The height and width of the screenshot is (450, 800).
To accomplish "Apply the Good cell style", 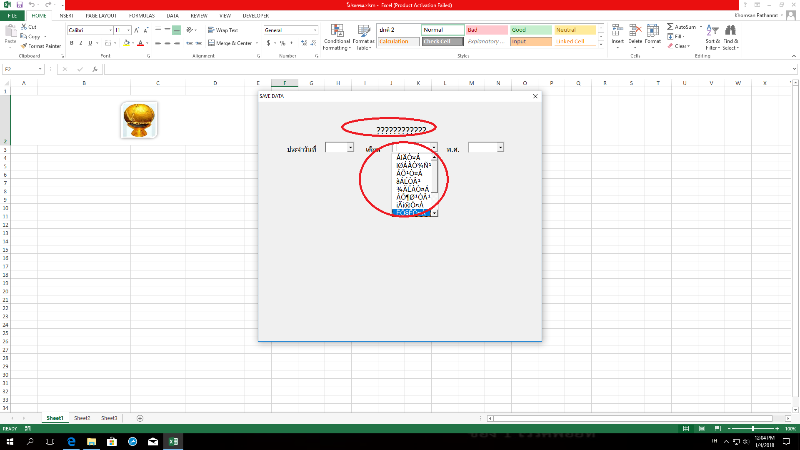I will pos(525,31).
